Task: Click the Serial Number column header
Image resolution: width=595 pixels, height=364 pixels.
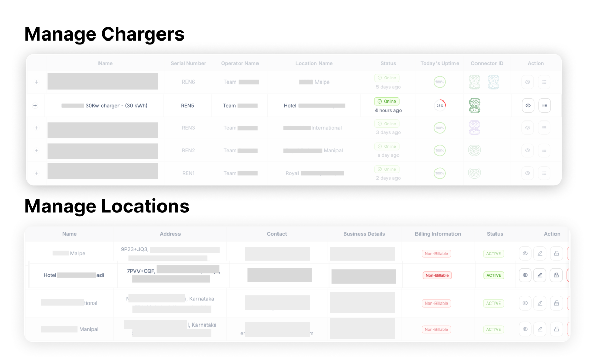Action: pos(188,63)
